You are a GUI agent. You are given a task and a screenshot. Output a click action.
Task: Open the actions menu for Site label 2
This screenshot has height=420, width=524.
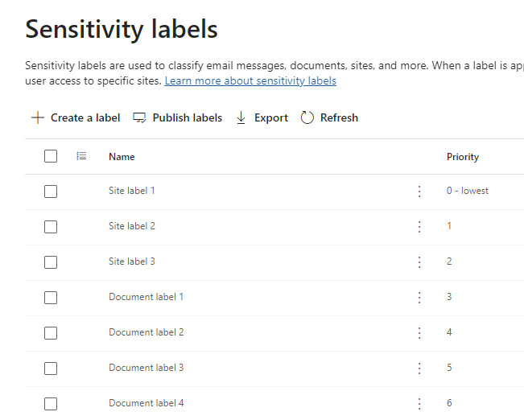419,227
